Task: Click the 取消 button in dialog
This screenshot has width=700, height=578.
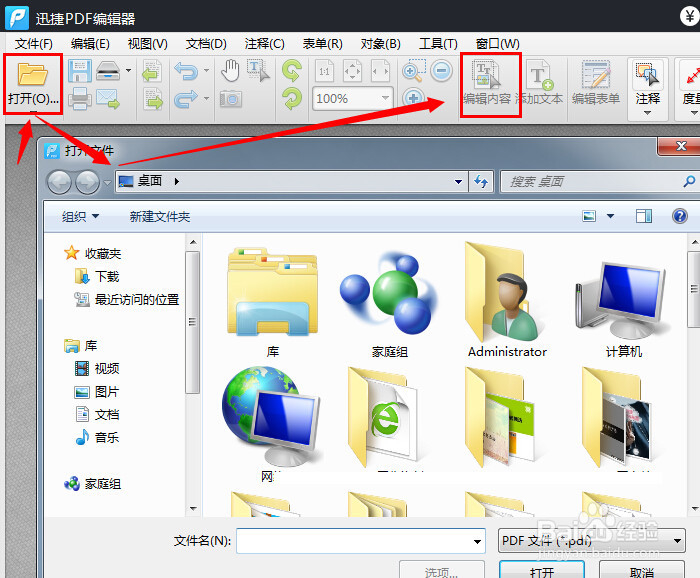Action: click(642, 570)
